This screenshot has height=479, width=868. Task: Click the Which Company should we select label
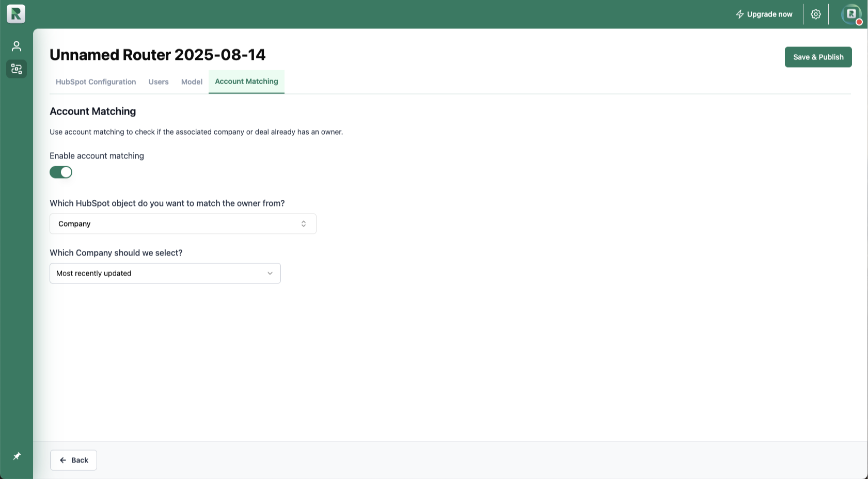pyautogui.click(x=116, y=253)
